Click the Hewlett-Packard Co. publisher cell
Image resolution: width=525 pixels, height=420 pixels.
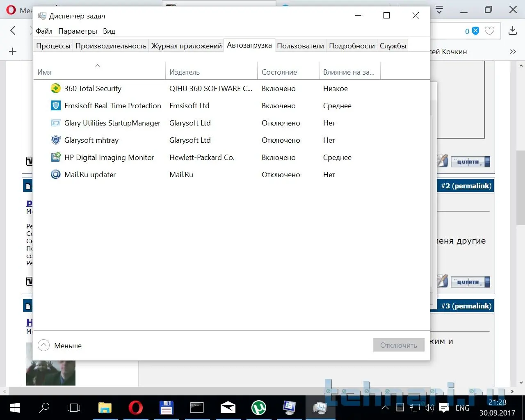pos(202,157)
